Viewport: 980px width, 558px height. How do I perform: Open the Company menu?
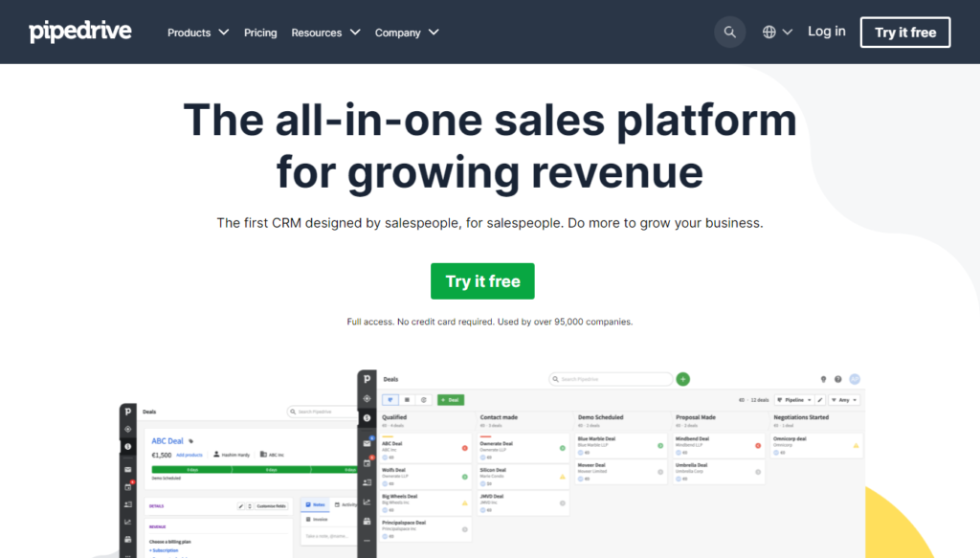(407, 33)
